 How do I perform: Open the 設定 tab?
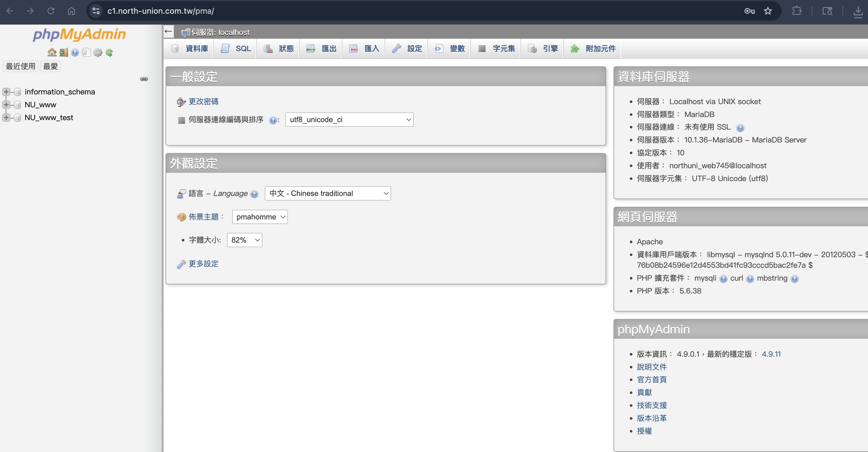pos(407,49)
